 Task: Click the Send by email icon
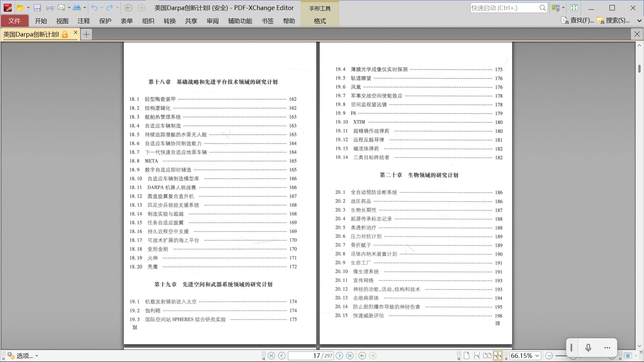coord(61,8)
